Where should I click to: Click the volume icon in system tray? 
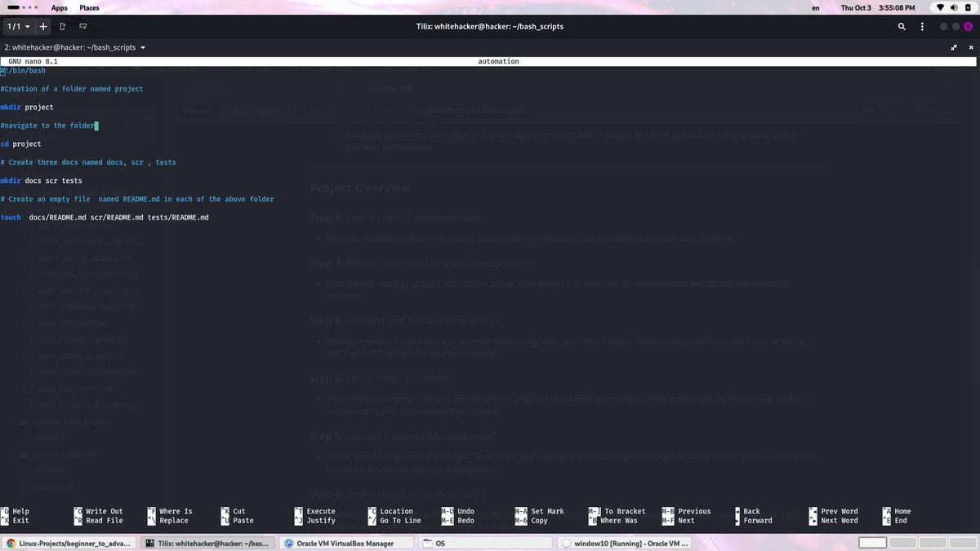tap(955, 7)
